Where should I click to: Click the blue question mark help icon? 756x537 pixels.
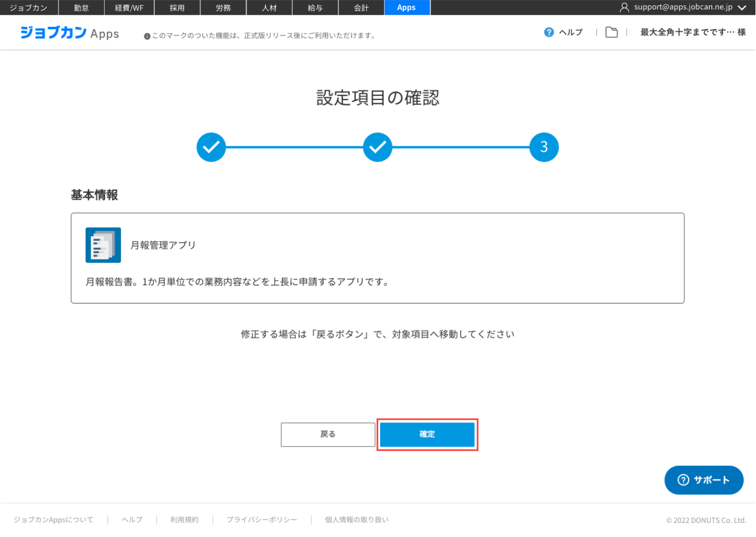pos(549,32)
